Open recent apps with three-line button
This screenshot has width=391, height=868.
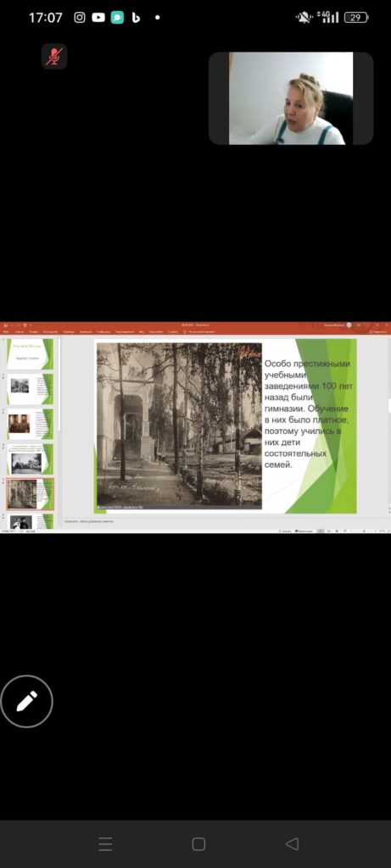(105, 844)
